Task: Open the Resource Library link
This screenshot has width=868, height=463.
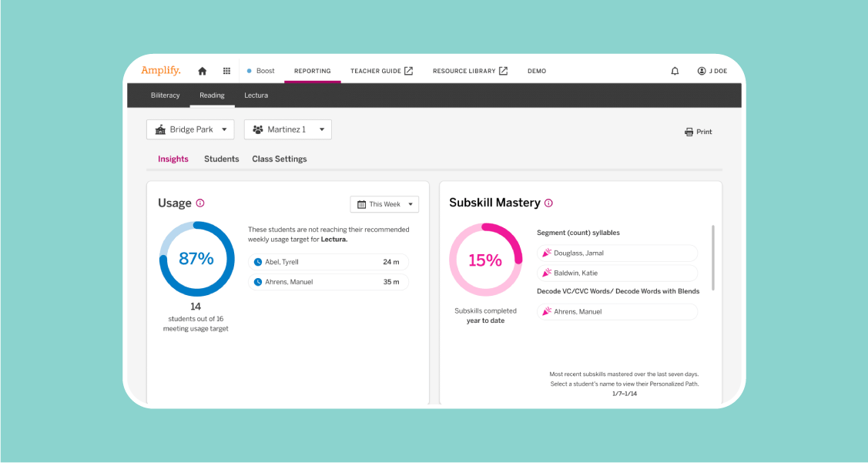Action: (x=470, y=71)
